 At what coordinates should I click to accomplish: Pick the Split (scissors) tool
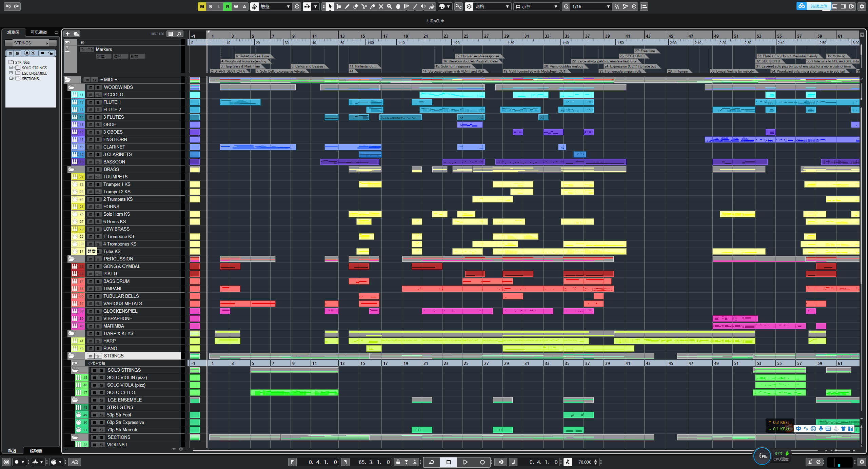(x=364, y=6)
